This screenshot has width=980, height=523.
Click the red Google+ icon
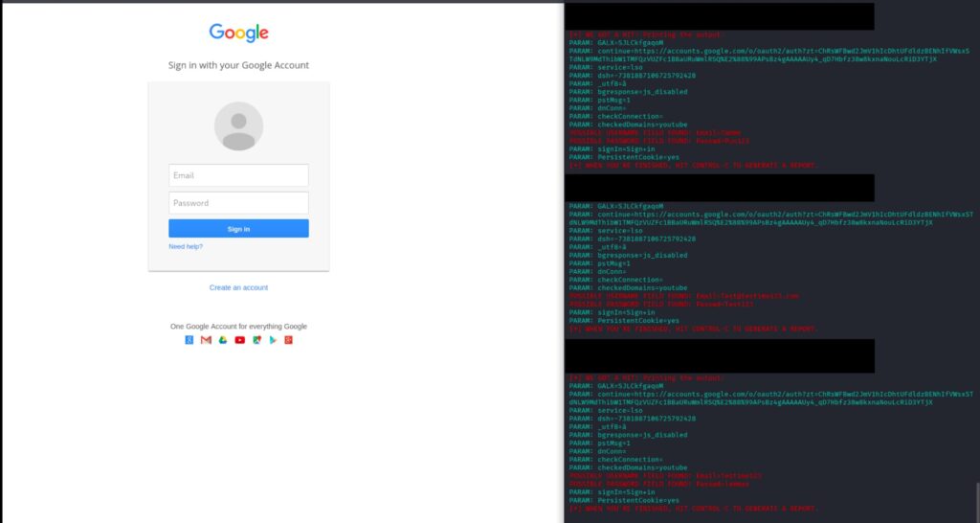click(x=288, y=340)
